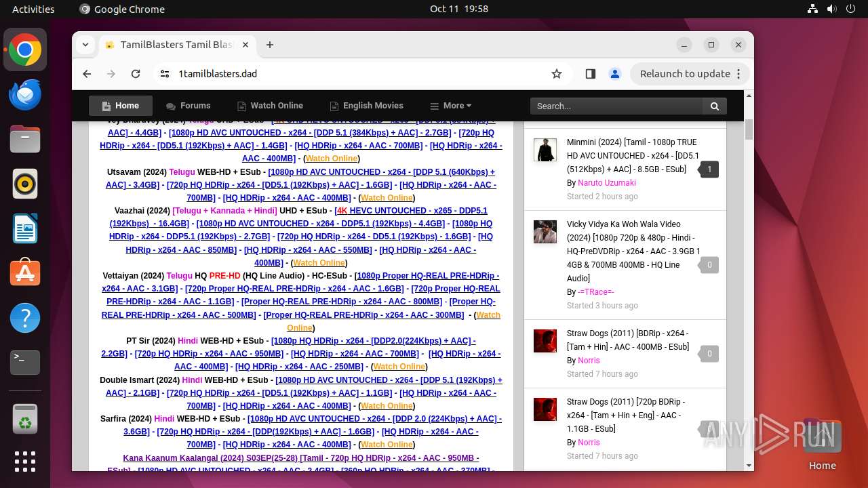The height and width of the screenshot is (488, 868).
Task: Open the Minmini (2024) Tamil topic
Action: coord(633,155)
